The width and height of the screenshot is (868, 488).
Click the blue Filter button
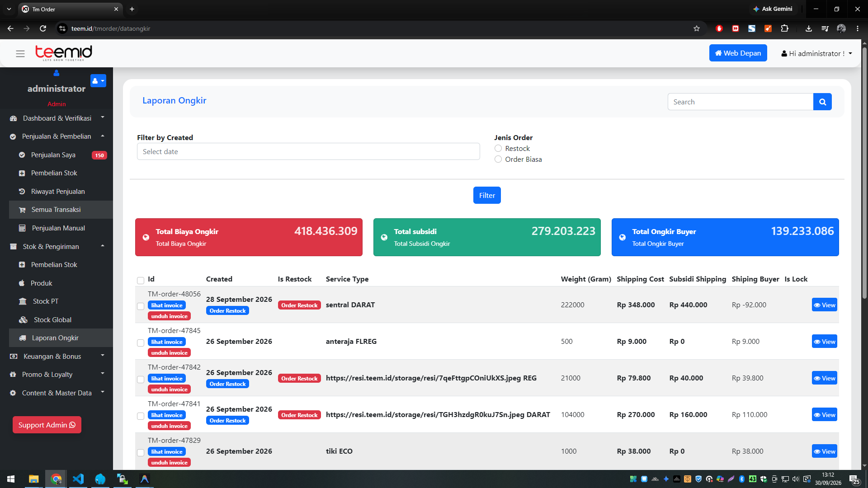(487, 195)
